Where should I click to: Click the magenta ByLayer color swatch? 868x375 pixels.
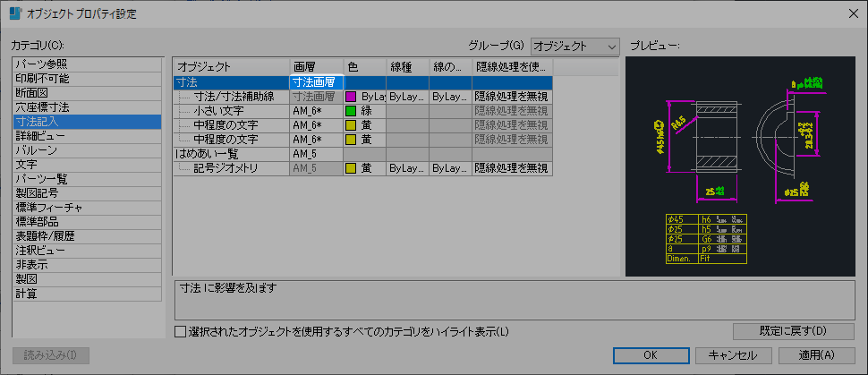351,97
